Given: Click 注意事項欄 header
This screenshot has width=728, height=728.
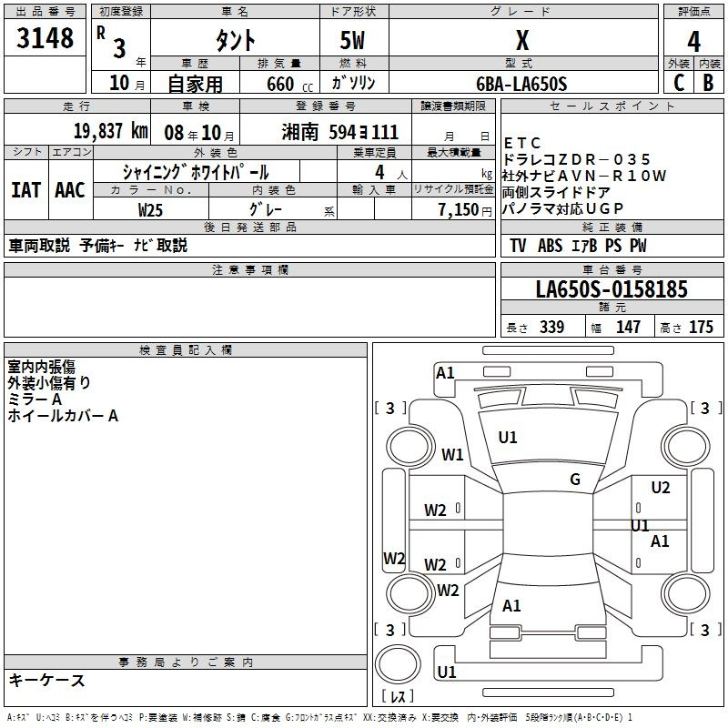Looking at the screenshot, I should tap(249, 269).
